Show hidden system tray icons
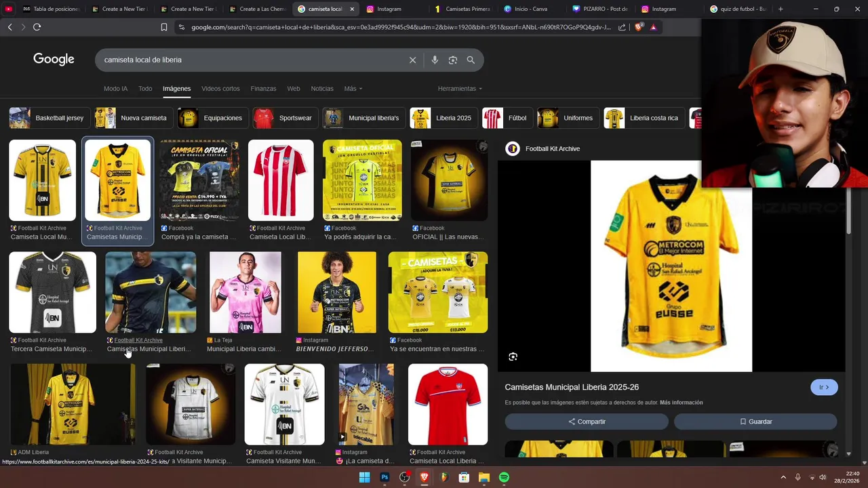Viewport: 868px width, 488px height. pyautogui.click(x=783, y=477)
